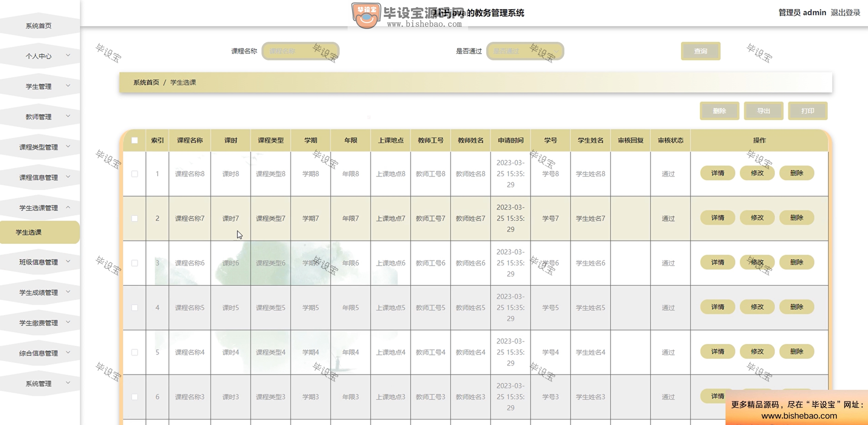Expand the 班级信息管理 sidebar menu
This screenshot has width=868, height=425.
pos(40,262)
